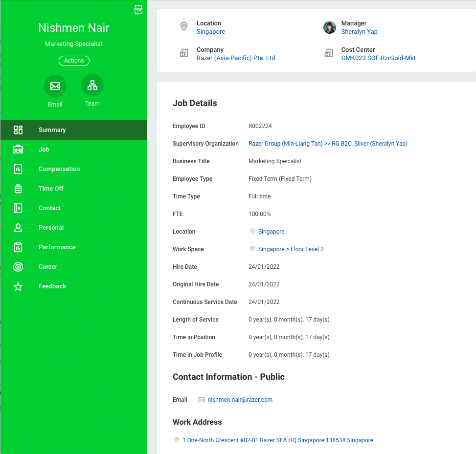Viewport: 476px width, 454px height.
Task: Click the Feedback star icon
Action: click(18, 286)
